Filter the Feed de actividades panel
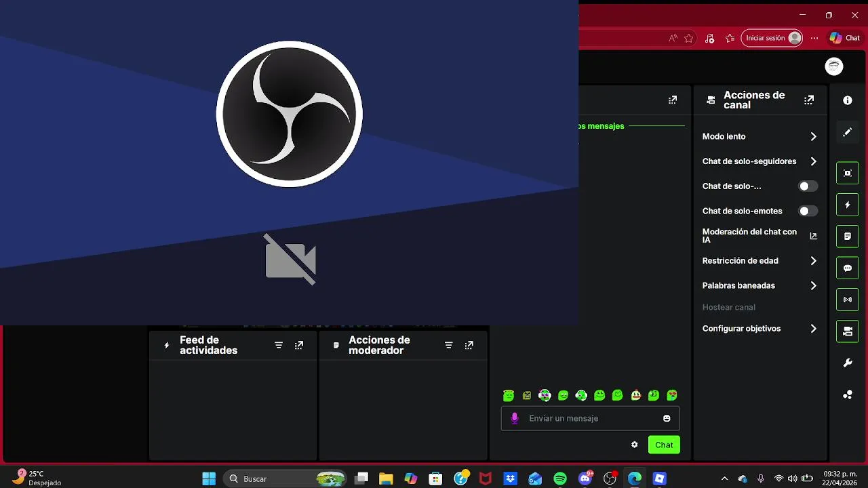 click(x=279, y=346)
